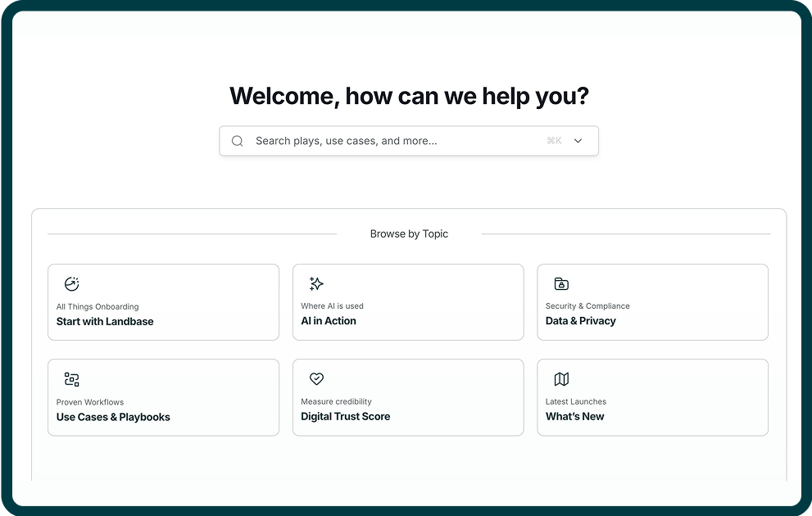Expand the search bar dropdown chevron
Image resolution: width=812 pixels, height=516 pixels.
point(578,141)
